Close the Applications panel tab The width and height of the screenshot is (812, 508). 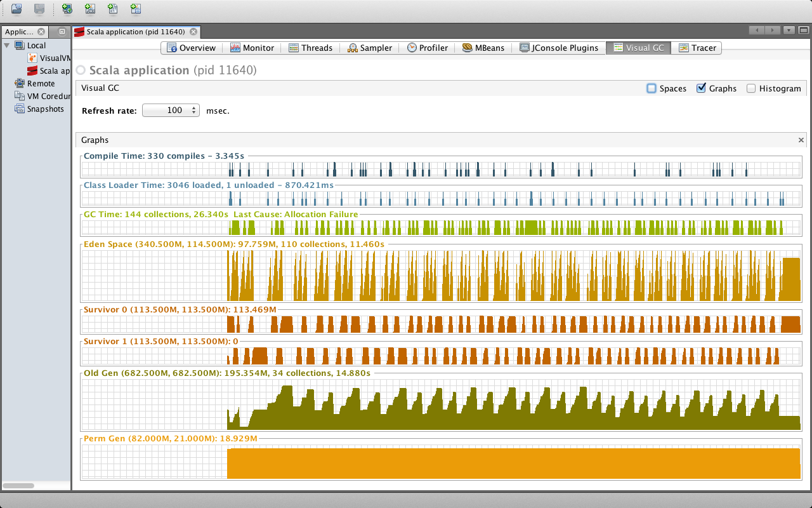tap(41, 32)
